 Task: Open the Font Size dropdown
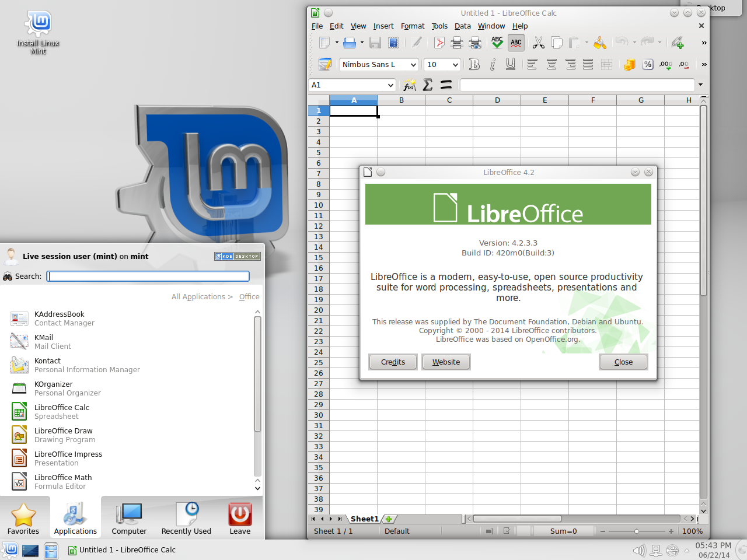[455, 65]
